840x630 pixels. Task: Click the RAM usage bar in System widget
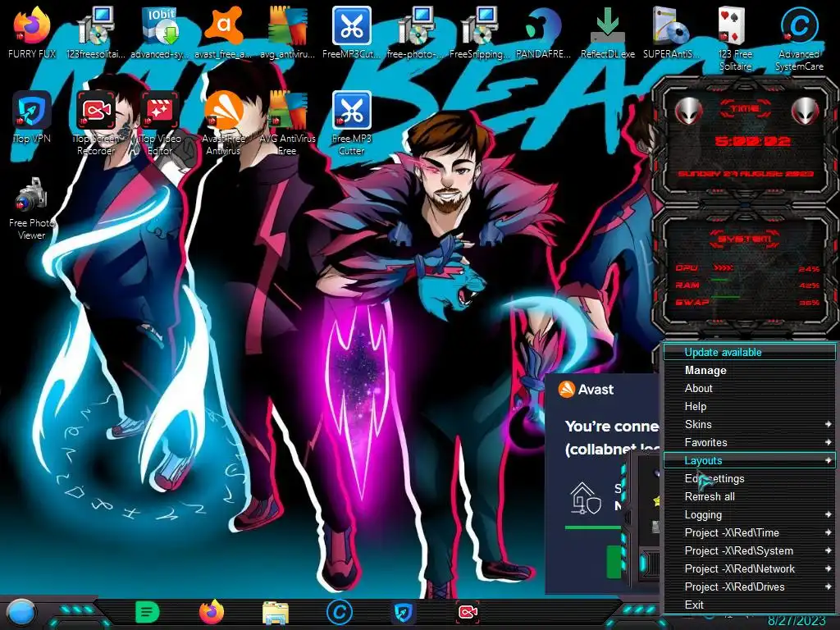click(719, 280)
